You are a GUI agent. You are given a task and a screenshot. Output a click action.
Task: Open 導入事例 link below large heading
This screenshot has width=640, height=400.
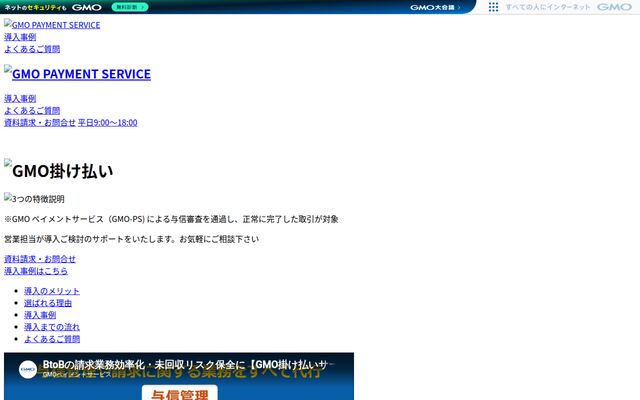click(x=20, y=98)
